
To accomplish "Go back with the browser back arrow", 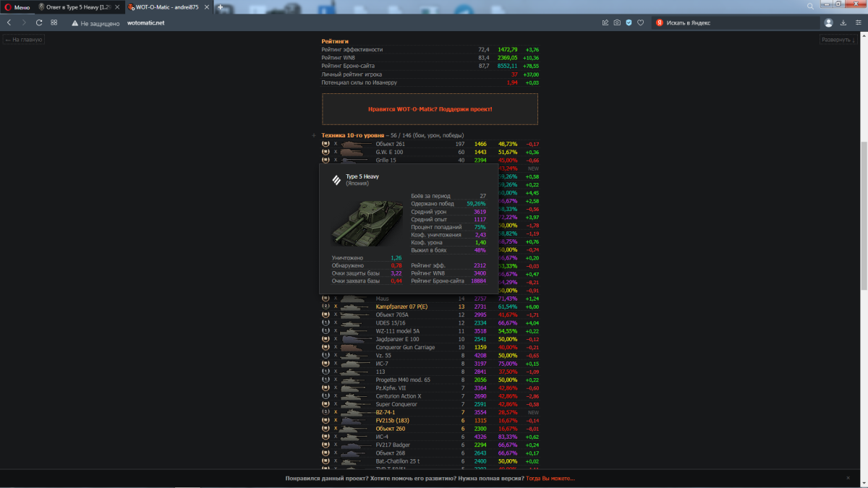I will click(9, 22).
